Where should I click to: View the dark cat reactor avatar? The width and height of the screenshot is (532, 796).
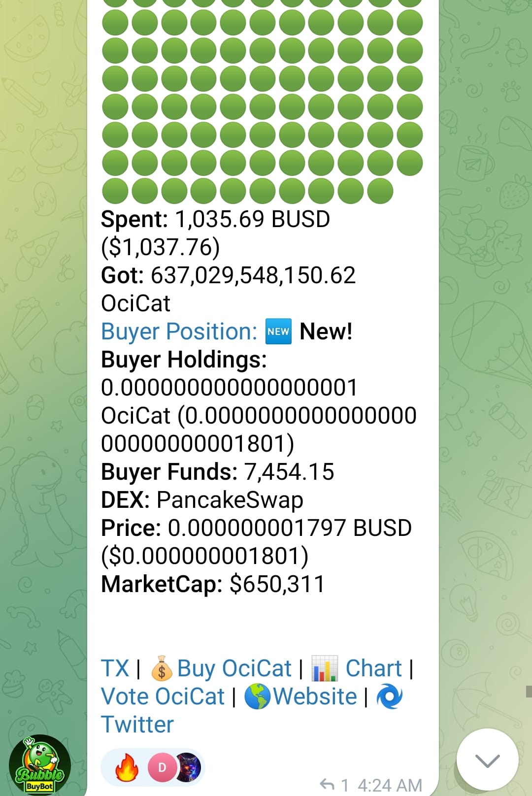pyautogui.click(x=188, y=767)
